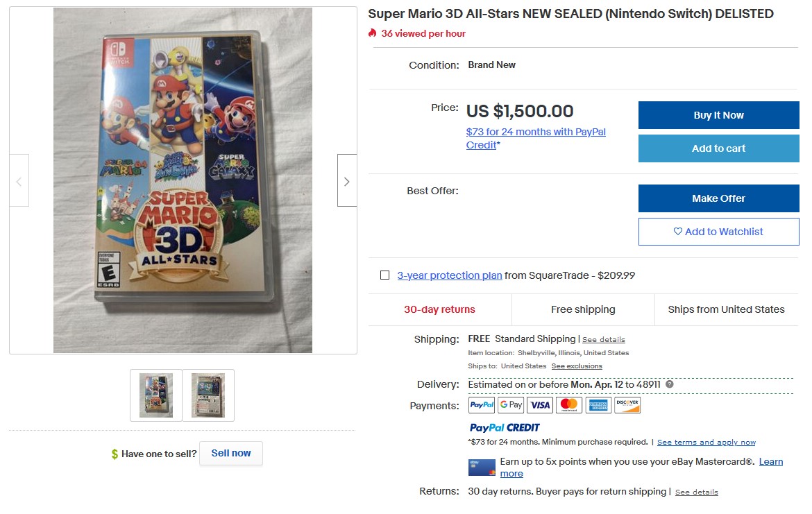
Task: Open the Ships from United States tab
Action: click(x=726, y=309)
